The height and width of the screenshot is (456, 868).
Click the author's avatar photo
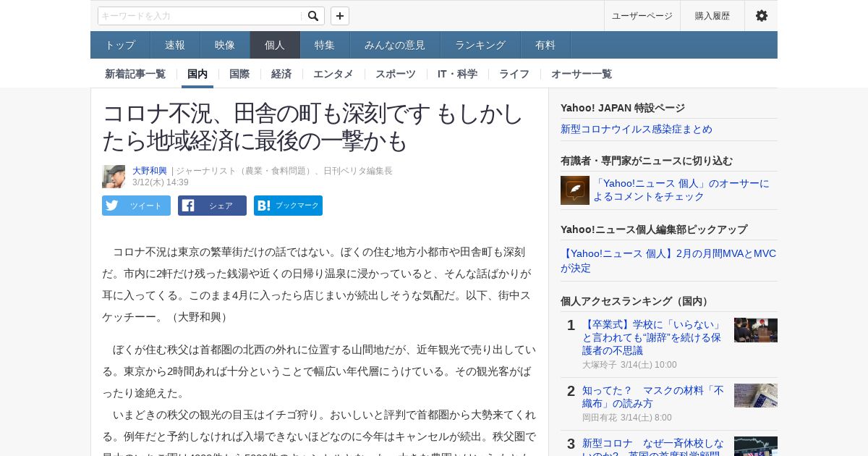pyautogui.click(x=114, y=177)
